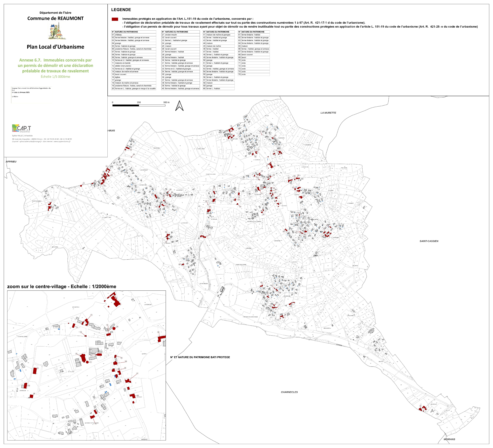Click red circle marker 71 near the church
493x448 pixels.
coord(87,362)
